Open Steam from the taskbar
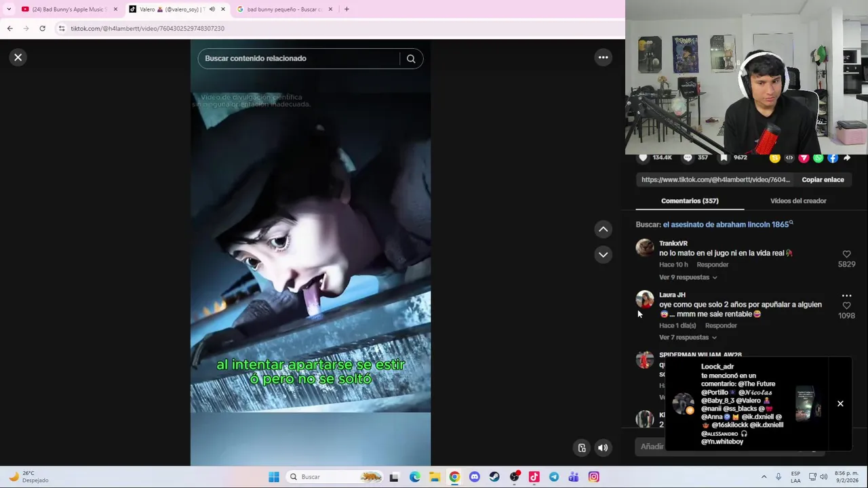 pos(494,477)
